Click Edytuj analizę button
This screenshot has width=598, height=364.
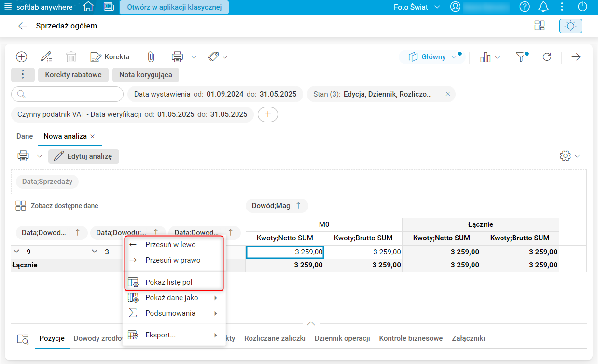83,156
